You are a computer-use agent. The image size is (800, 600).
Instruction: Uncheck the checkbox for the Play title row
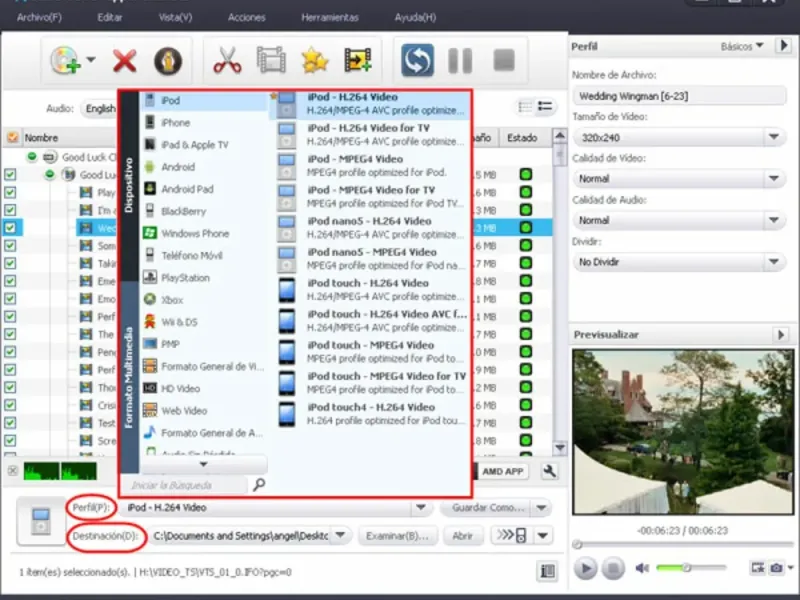pos(10,192)
